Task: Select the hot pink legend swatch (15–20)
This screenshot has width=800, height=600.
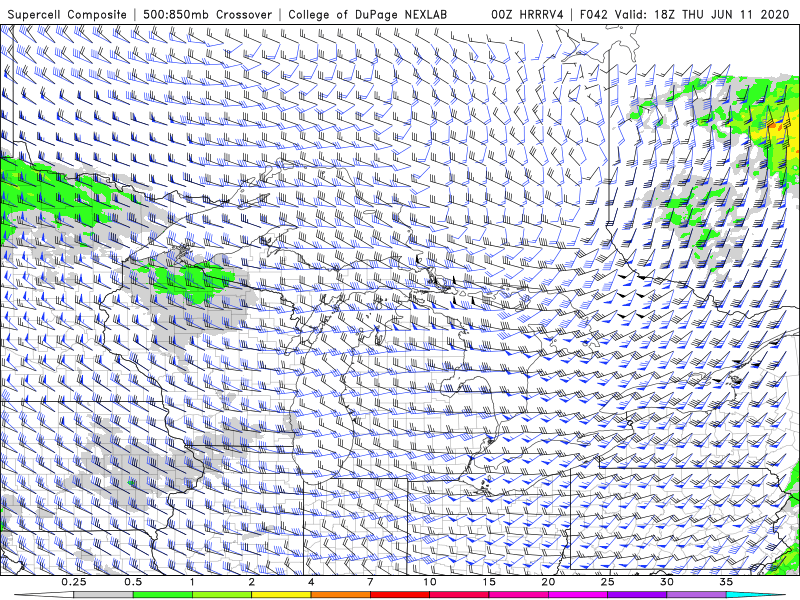Action: [x=518, y=595]
